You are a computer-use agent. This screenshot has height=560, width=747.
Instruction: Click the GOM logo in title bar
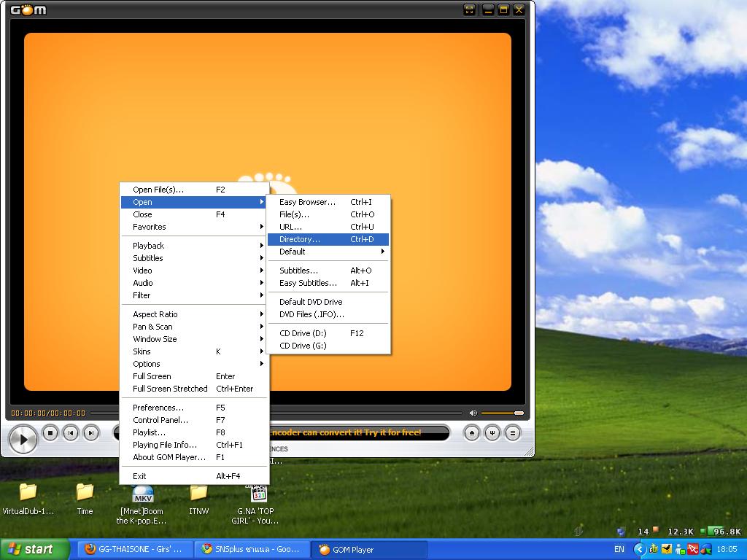28,9
